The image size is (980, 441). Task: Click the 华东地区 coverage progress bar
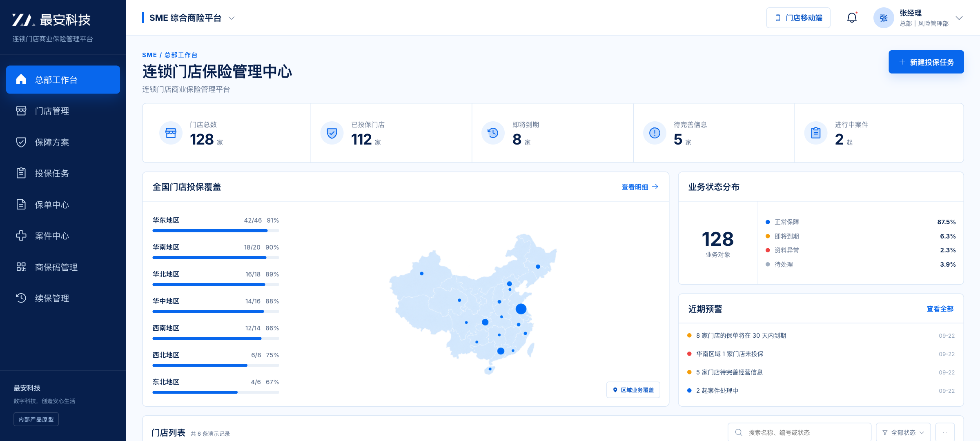(216, 231)
